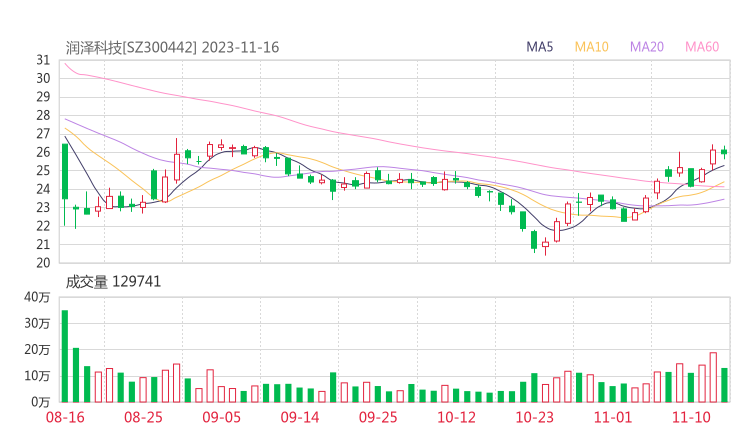This screenshot has width=740, height=440.
Task: Click the price axis label 29
Action: click(43, 97)
